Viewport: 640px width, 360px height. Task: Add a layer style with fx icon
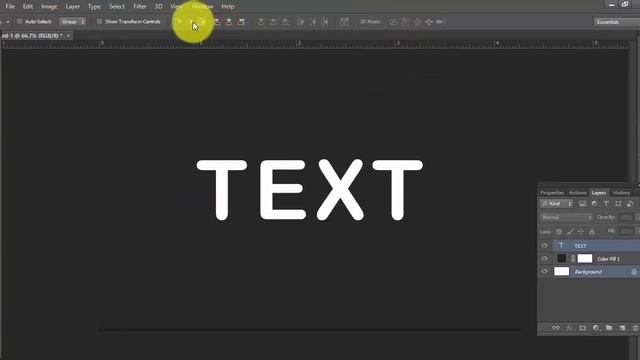pyautogui.click(x=569, y=328)
